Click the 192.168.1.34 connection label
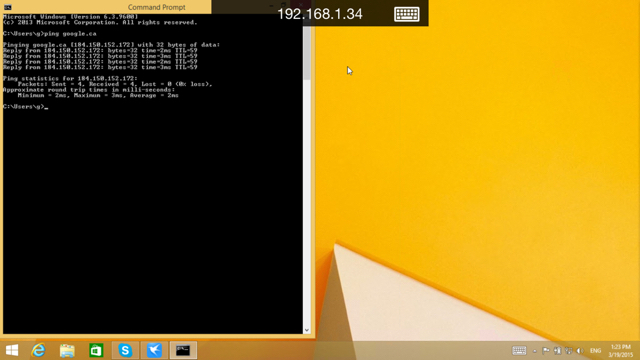This screenshot has width=640, height=360. [320, 14]
